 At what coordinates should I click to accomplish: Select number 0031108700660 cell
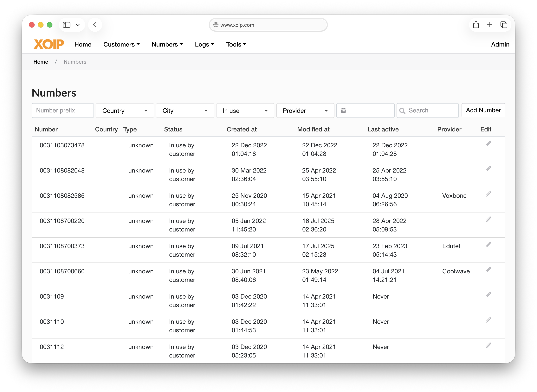click(62, 271)
